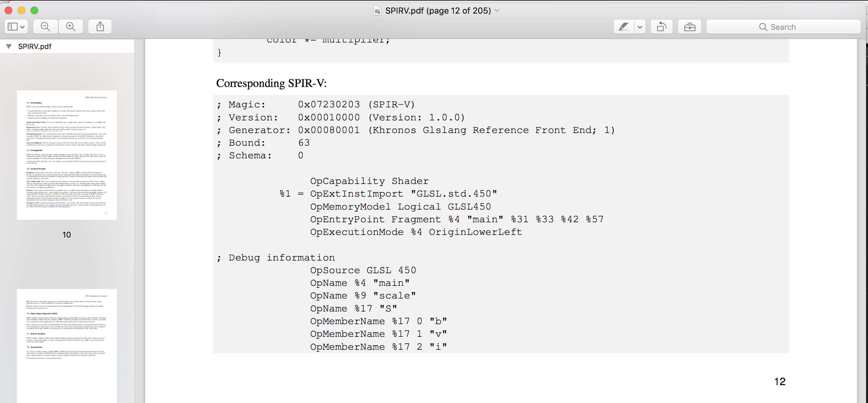Enter full screen using the green button
Image resolution: width=868 pixels, height=403 pixels.
[34, 10]
